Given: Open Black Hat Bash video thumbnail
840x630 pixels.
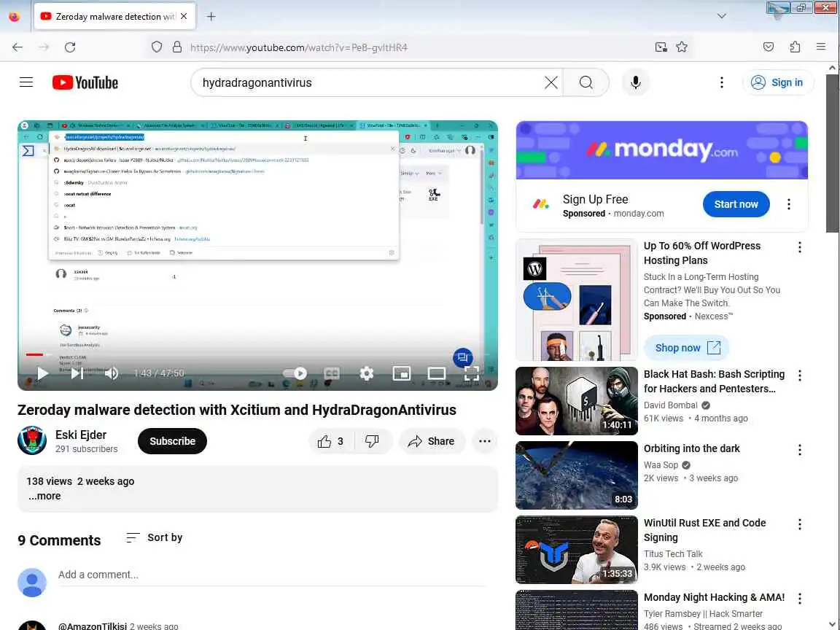Looking at the screenshot, I should [577, 401].
